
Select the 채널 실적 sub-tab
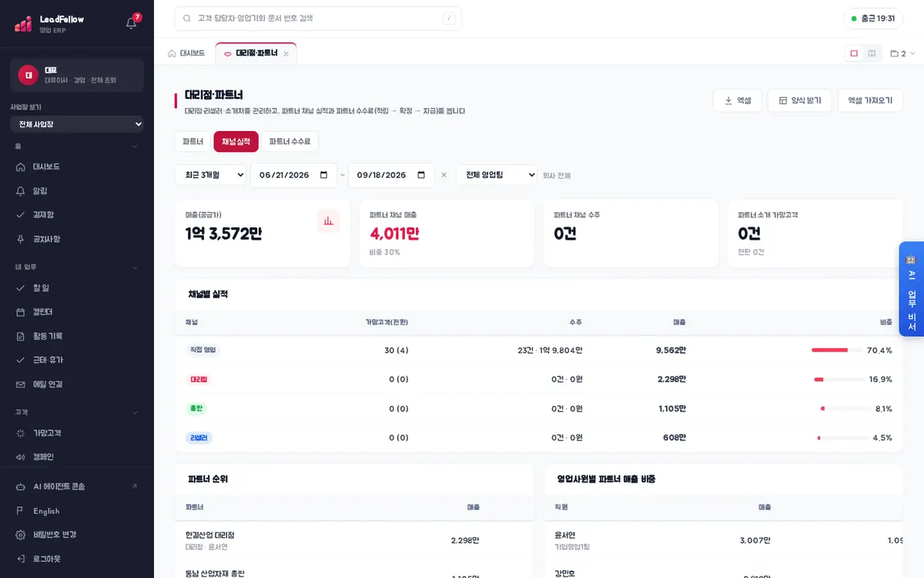[236, 142]
